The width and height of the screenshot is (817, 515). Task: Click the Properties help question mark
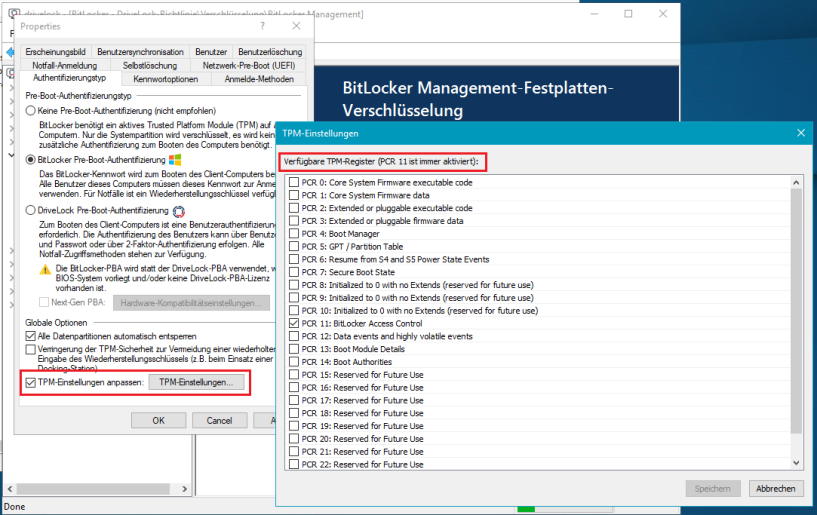click(263, 26)
